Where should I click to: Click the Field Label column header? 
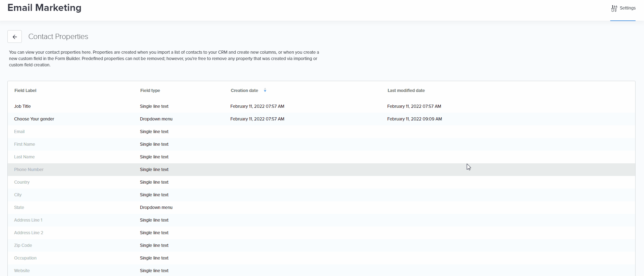pyautogui.click(x=25, y=91)
